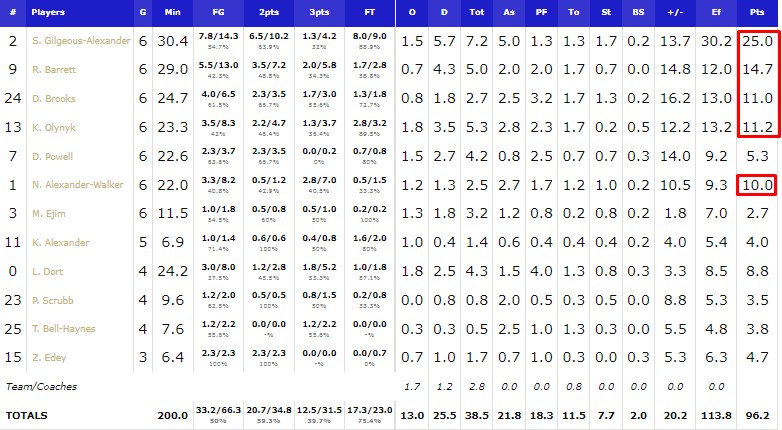Sort by 3pts column header

(319, 12)
